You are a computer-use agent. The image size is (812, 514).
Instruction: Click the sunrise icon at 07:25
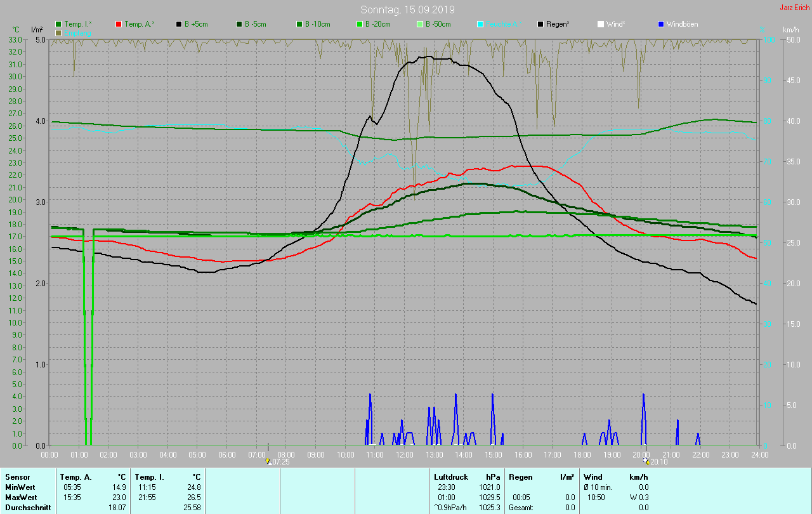[x=269, y=461]
